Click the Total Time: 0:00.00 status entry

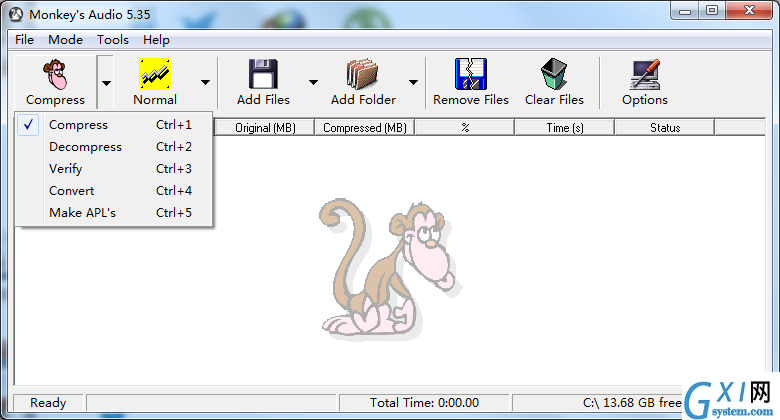[x=424, y=403]
